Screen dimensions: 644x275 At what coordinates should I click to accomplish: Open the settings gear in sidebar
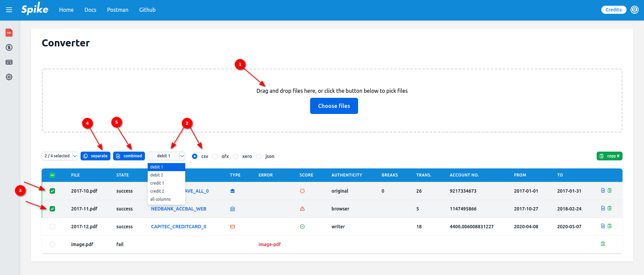[x=9, y=77]
